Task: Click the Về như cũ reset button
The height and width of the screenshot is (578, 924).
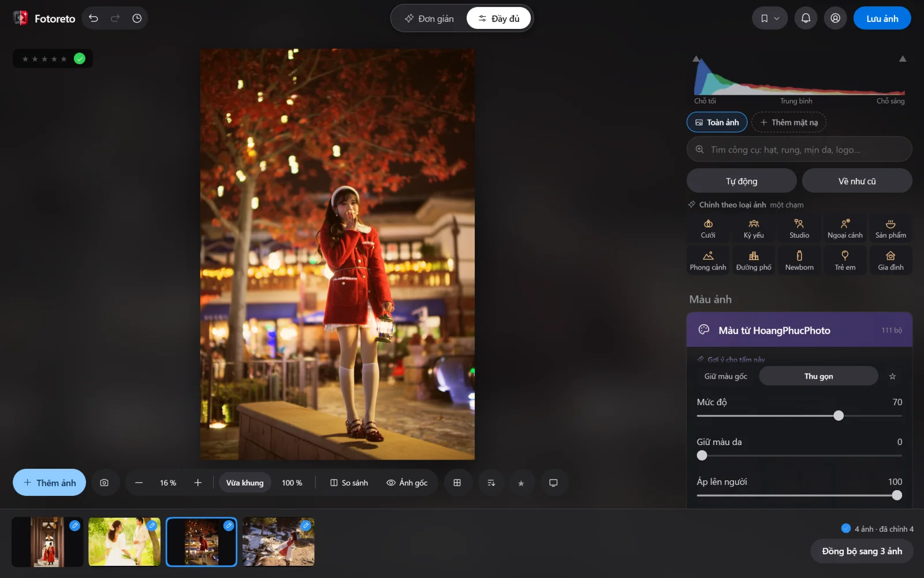Action: tap(857, 181)
